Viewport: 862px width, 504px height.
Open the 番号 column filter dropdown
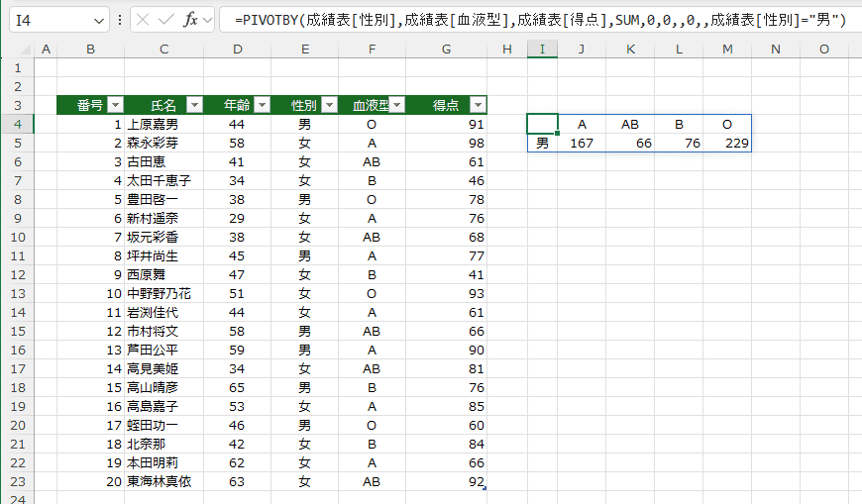coord(116,105)
